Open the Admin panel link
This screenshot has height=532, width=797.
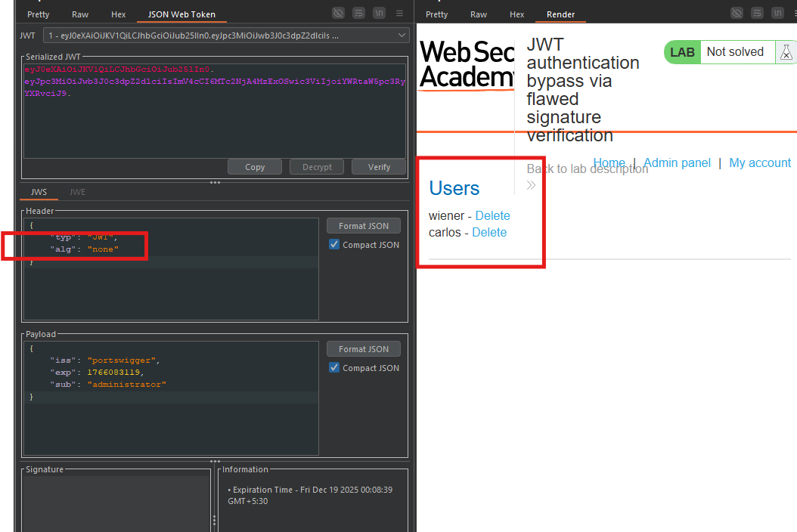pos(677,163)
